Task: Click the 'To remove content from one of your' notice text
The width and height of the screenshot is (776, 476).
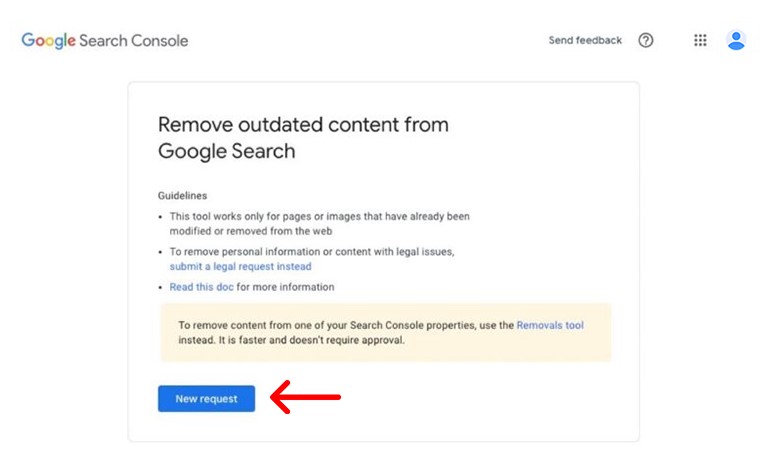Action: (263, 325)
